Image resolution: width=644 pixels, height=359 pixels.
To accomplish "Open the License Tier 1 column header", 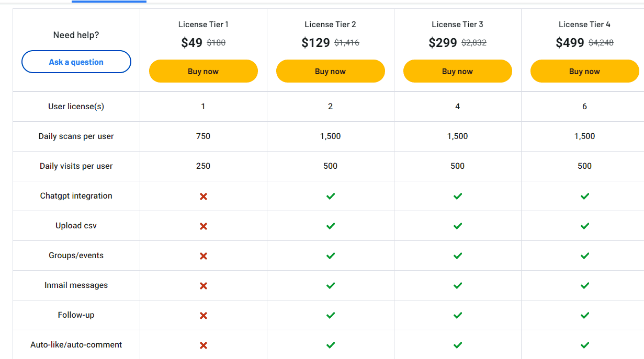I will tap(203, 24).
